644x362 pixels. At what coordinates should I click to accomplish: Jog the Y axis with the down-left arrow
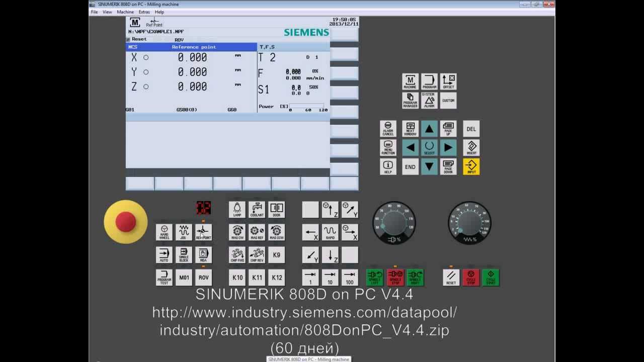tap(310, 255)
